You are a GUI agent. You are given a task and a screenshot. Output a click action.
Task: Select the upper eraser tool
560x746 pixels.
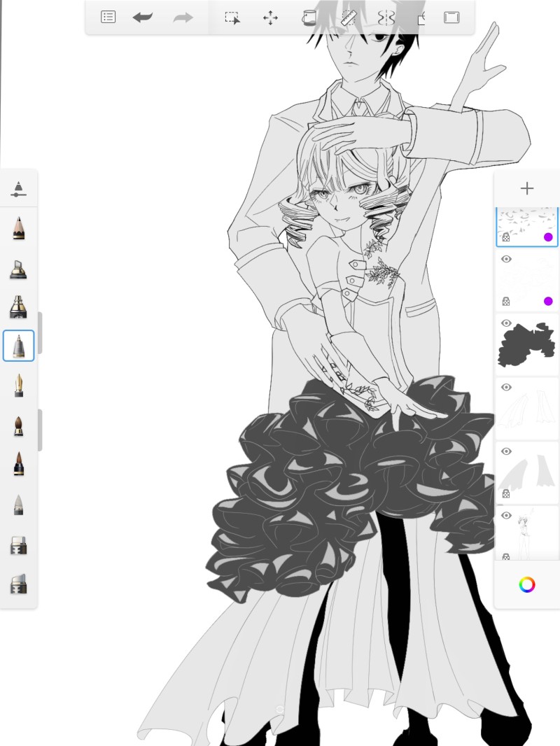tap(18, 545)
